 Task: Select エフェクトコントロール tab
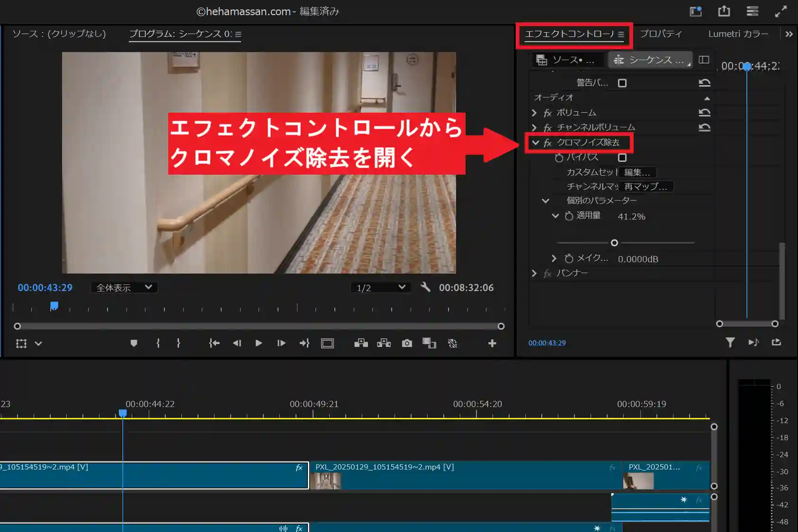pos(570,34)
